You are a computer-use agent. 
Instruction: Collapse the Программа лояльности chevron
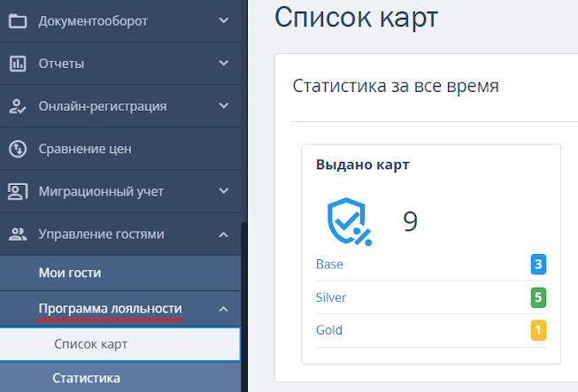coord(223,309)
